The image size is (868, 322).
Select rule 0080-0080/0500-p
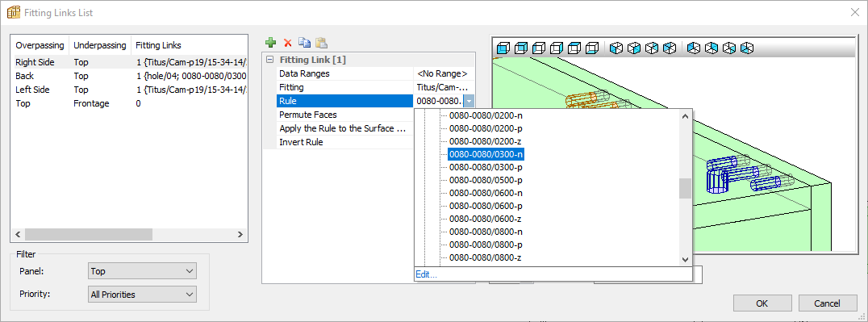tap(486, 180)
